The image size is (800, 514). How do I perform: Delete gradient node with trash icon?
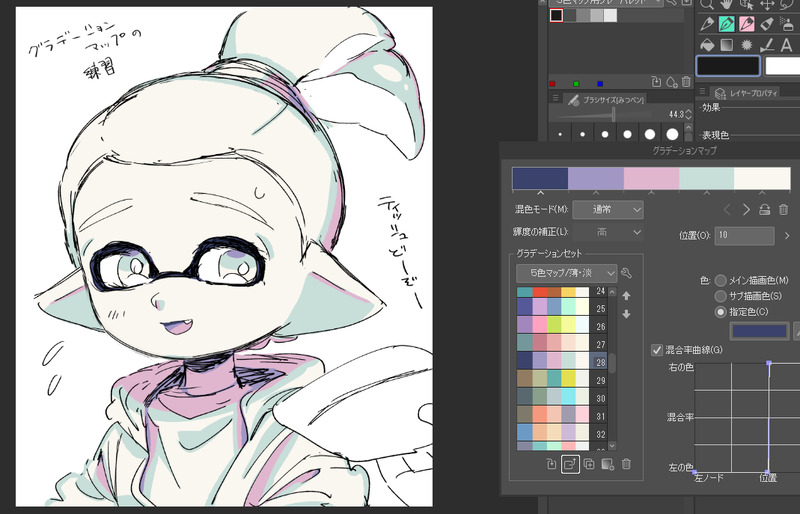tap(783, 209)
